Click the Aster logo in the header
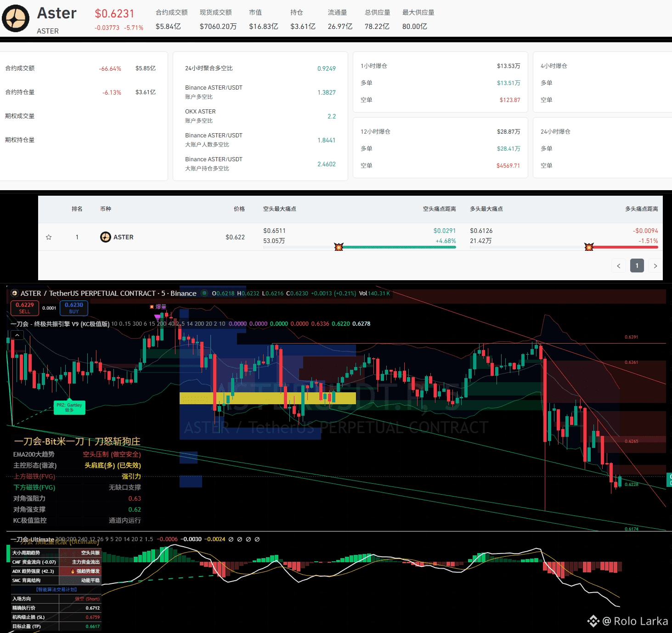This screenshot has height=633, width=672. (16, 18)
